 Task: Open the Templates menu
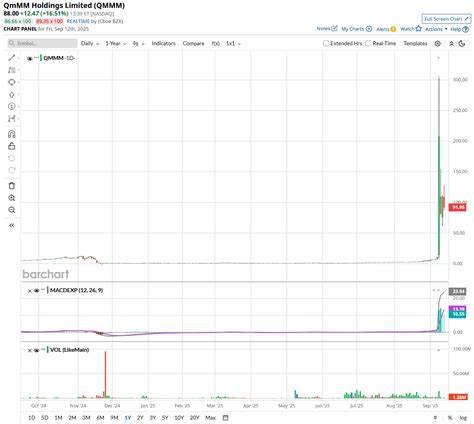click(415, 44)
